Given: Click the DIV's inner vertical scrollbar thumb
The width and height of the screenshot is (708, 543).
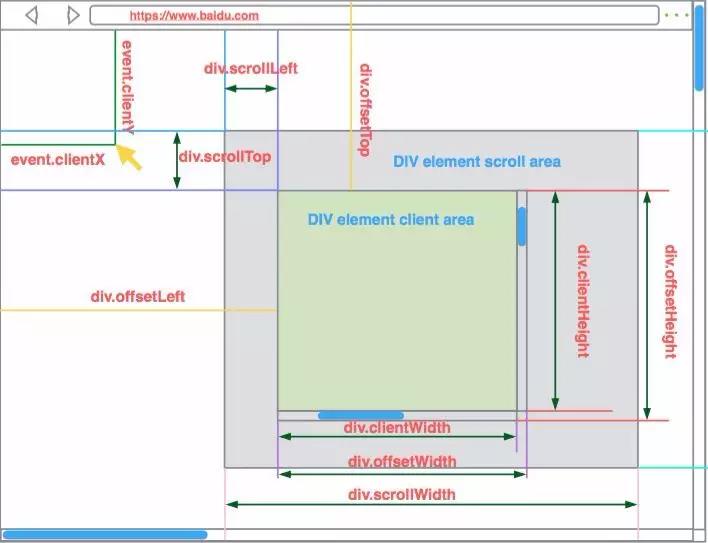Looking at the screenshot, I should pyautogui.click(x=522, y=226).
